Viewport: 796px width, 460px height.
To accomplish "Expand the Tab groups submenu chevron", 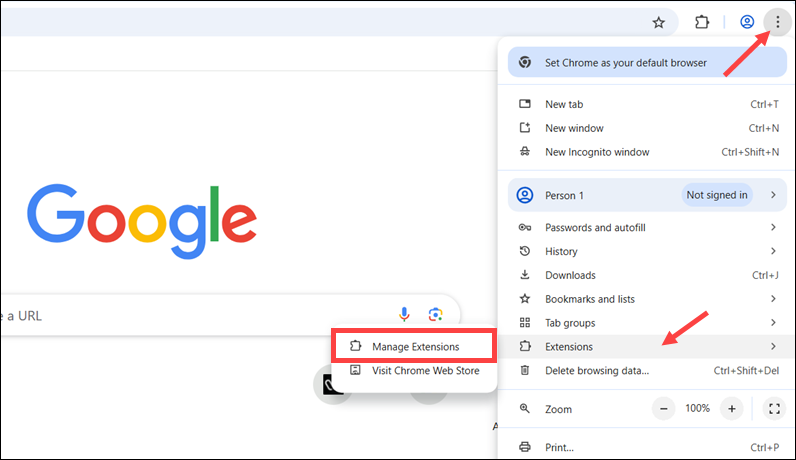I will click(773, 323).
